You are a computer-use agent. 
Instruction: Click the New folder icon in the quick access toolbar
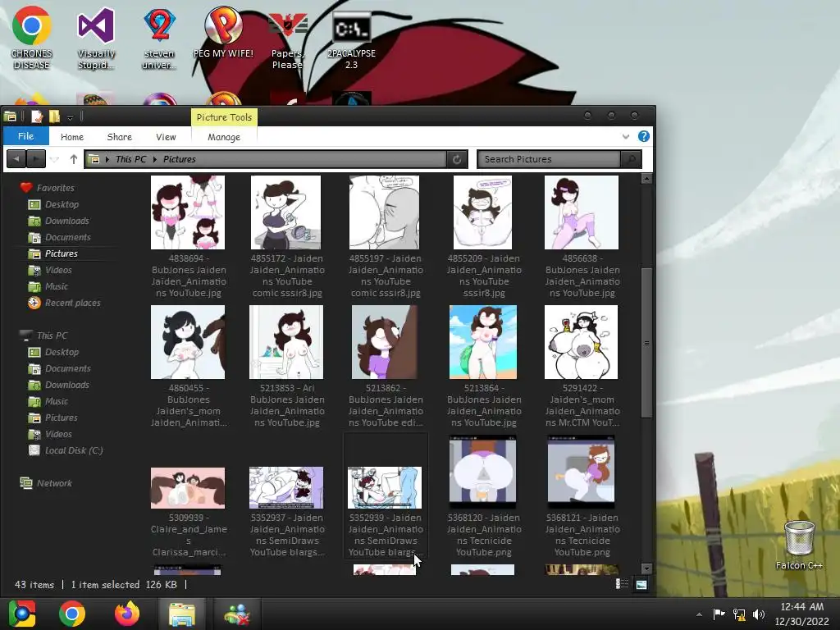[x=54, y=116]
